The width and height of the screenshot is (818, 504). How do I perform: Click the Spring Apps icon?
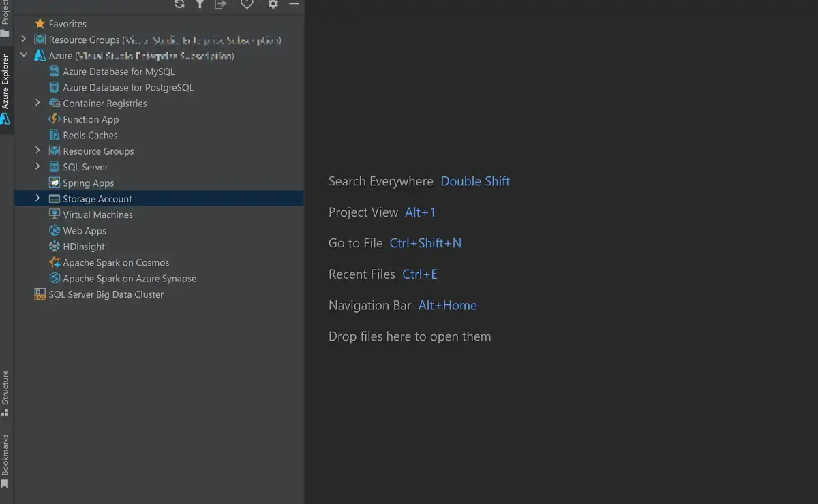click(x=55, y=183)
